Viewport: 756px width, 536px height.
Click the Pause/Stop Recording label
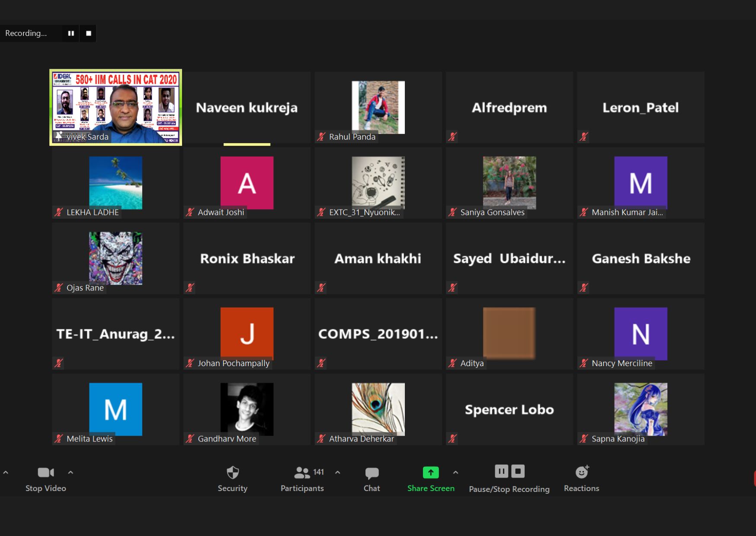(509, 489)
